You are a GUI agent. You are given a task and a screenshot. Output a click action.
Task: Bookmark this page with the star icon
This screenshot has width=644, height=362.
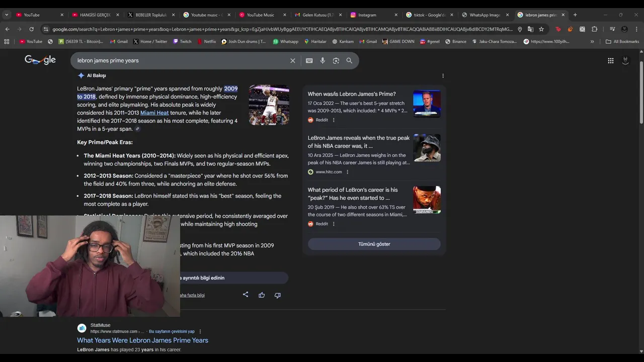[541, 29]
